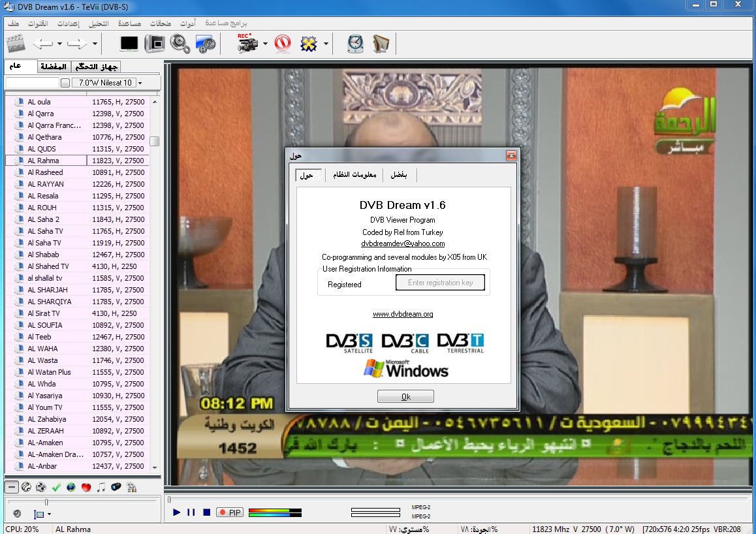Click the green checkmark filter icon
The image size is (756, 534).
56,487
